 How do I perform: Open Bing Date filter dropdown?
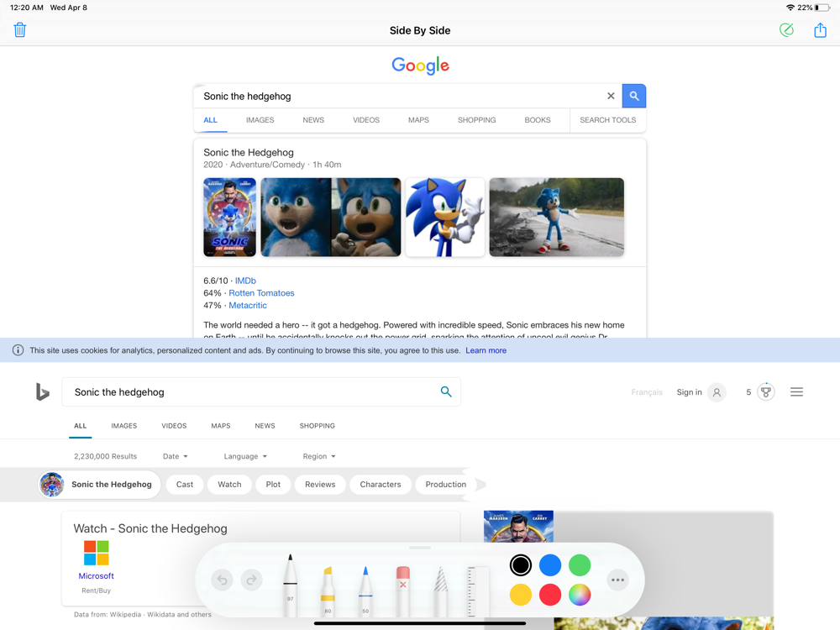[176, 456]
